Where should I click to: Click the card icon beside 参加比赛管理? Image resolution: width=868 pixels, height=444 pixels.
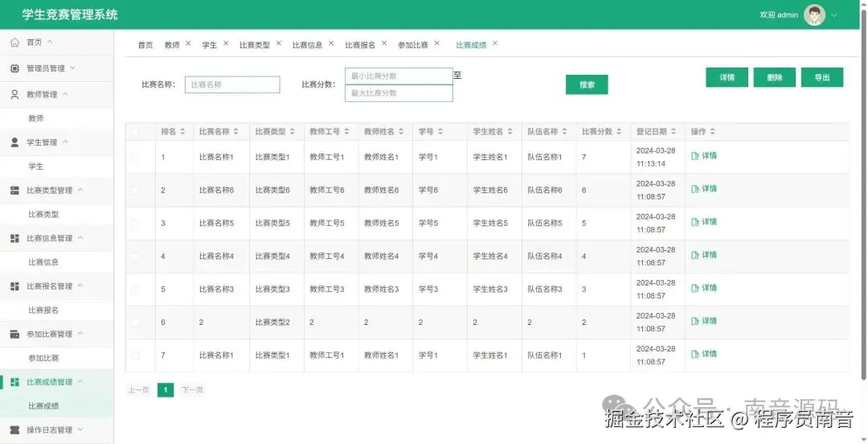coord(15,335)
